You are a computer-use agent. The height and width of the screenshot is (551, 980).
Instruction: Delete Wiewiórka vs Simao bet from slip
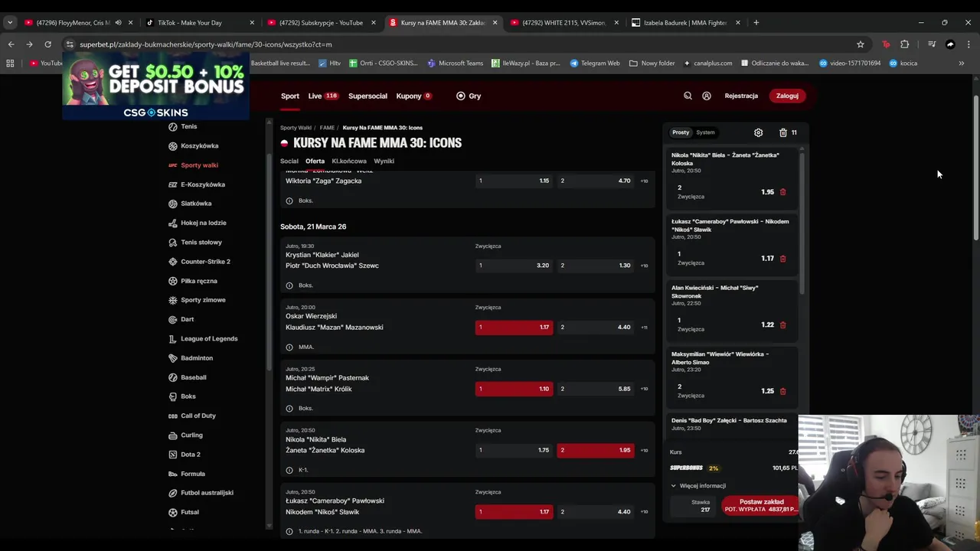click(x=782, y=391)
